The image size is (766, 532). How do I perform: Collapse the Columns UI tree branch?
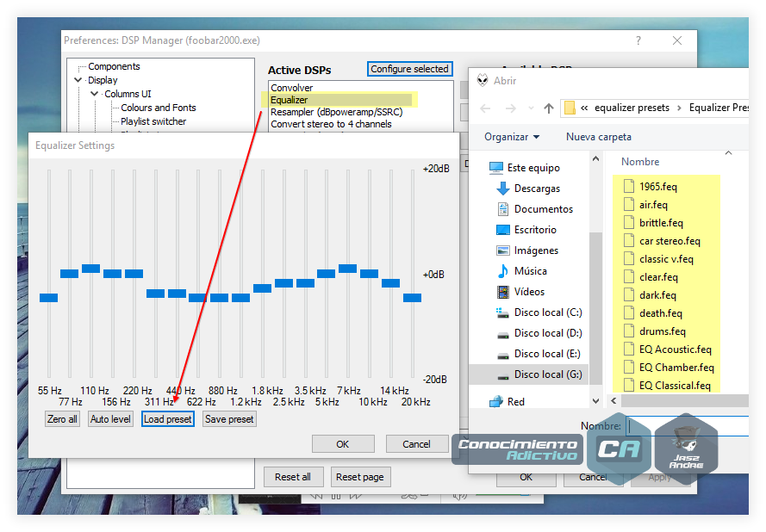95,93
